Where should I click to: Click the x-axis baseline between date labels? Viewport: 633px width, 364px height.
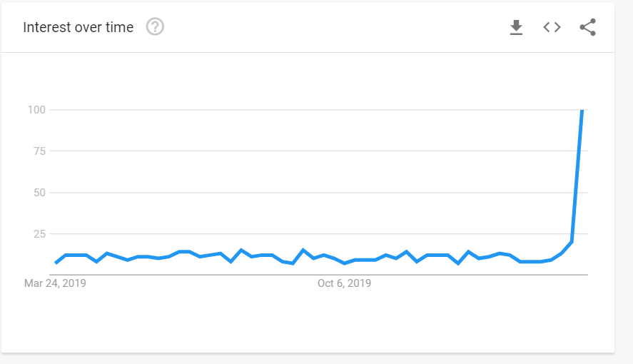coord(200,274)
